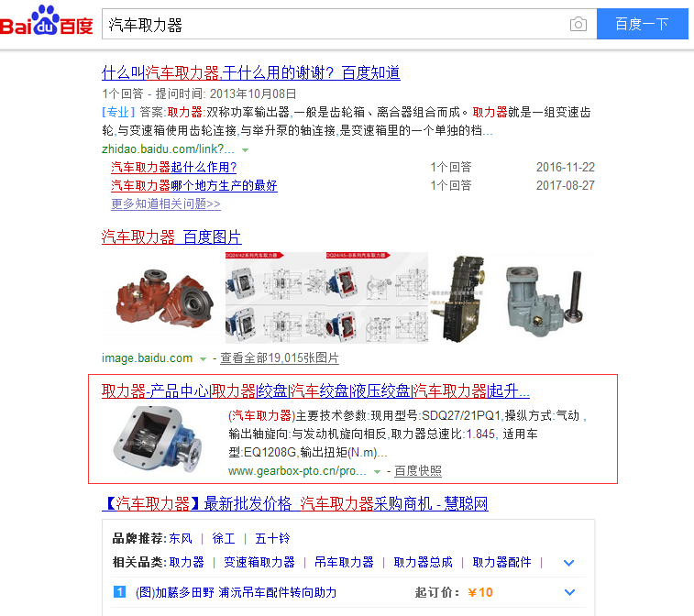Select the red power take-off thumbnail
Viewport: 694px width, 616px height.
click(x=164, y=298)
